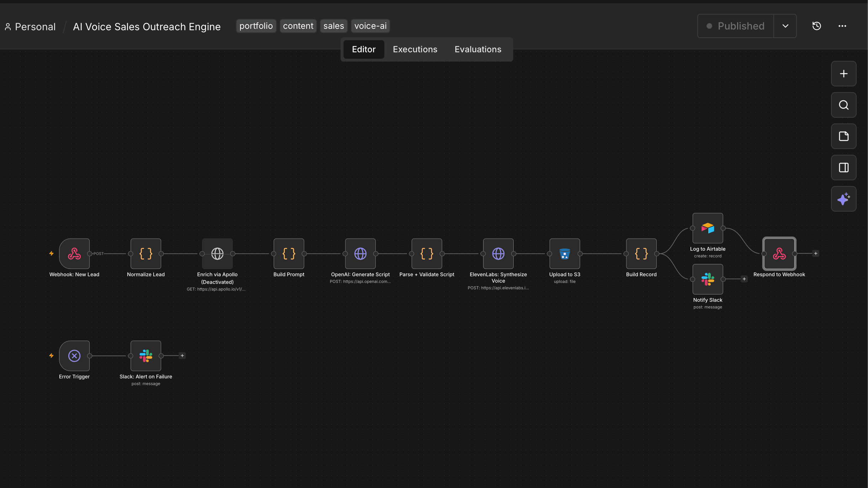Click the Published status button
This screenshot has height=488, width=868.
[x=736, y=26]
